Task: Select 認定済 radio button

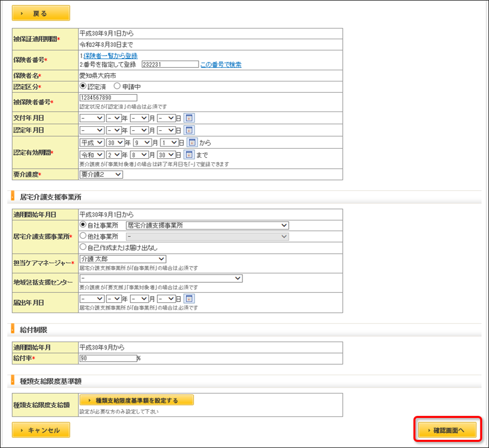Action: (83, 86)
